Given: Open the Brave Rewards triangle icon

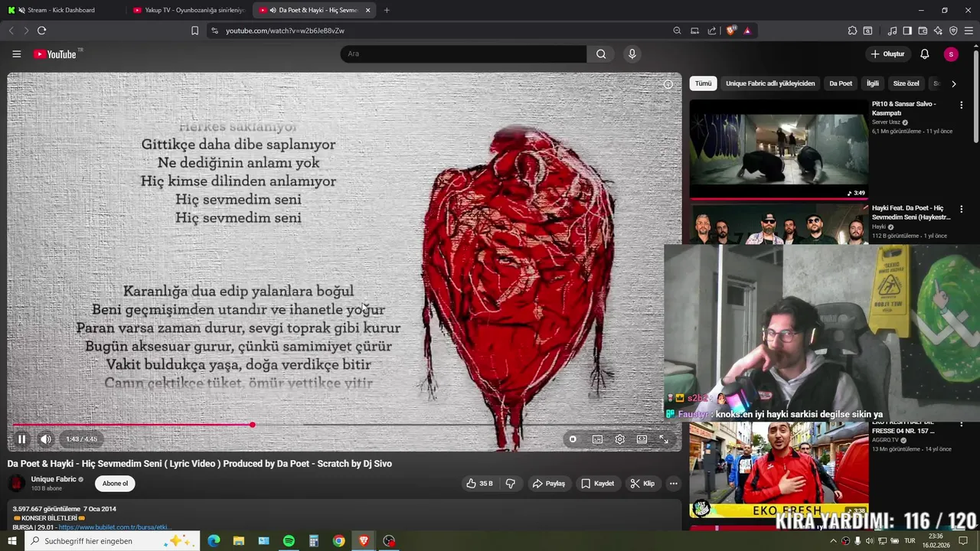Looking at the screenshot, I should [747, 31].
